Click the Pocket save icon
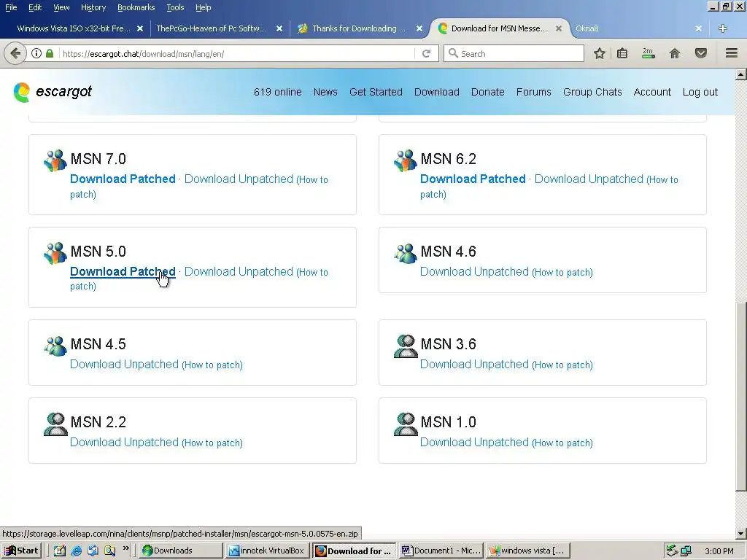Screen dimensions: 747x560 click(x=701, y=53)
